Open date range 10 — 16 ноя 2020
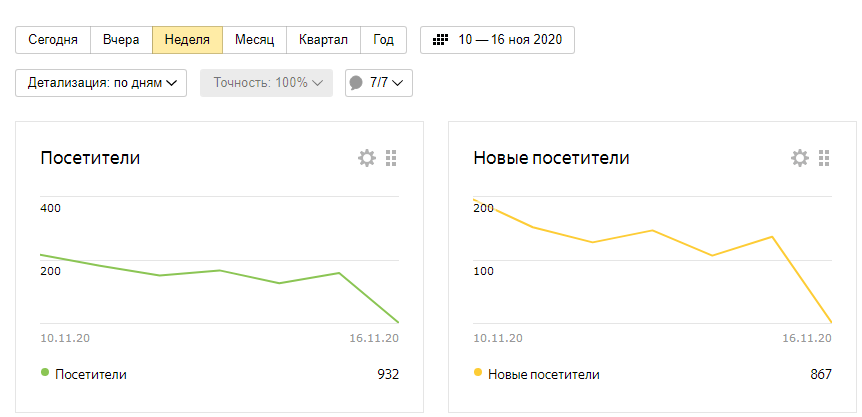Image resolution: width=862 pixels, height=417 pixels. [509, 40]
